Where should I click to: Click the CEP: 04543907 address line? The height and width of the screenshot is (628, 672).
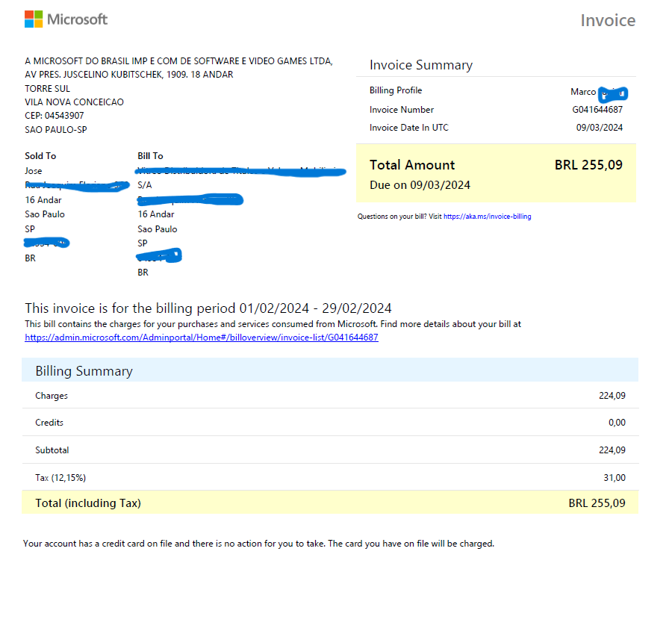(55, 116)
